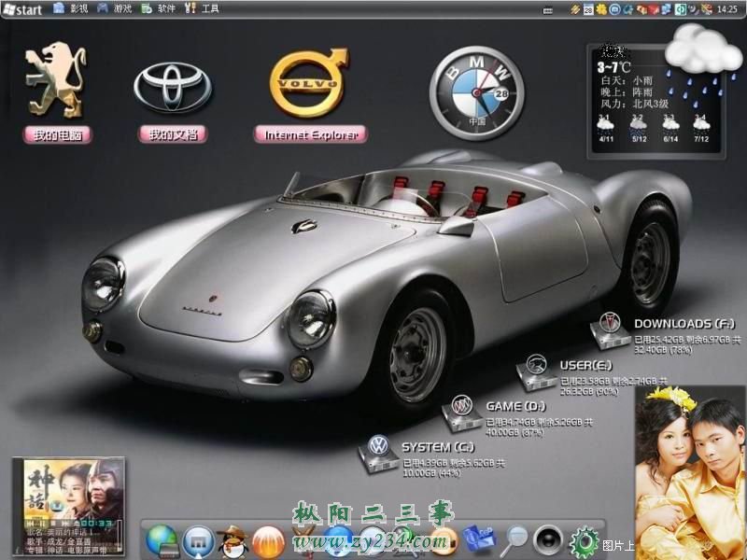Click the DOWNLOADS (F:) drive label
This screenshot has height=560, width=747.
point(684,324)
